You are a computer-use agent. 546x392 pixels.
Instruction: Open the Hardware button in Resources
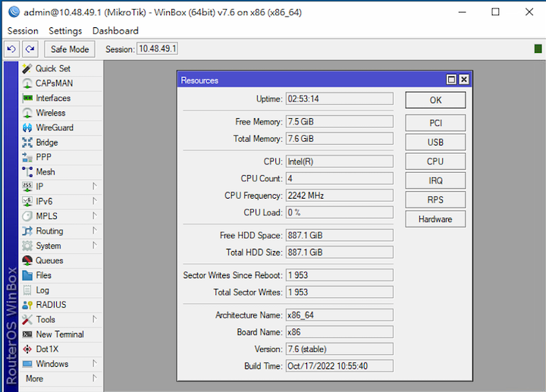pos(435,219)
